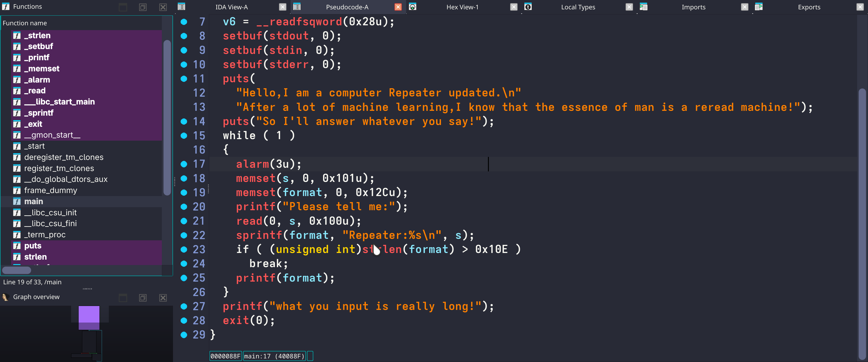868x362 pixels.
Task: Open the Local Types tab
Action: [578, 7]
